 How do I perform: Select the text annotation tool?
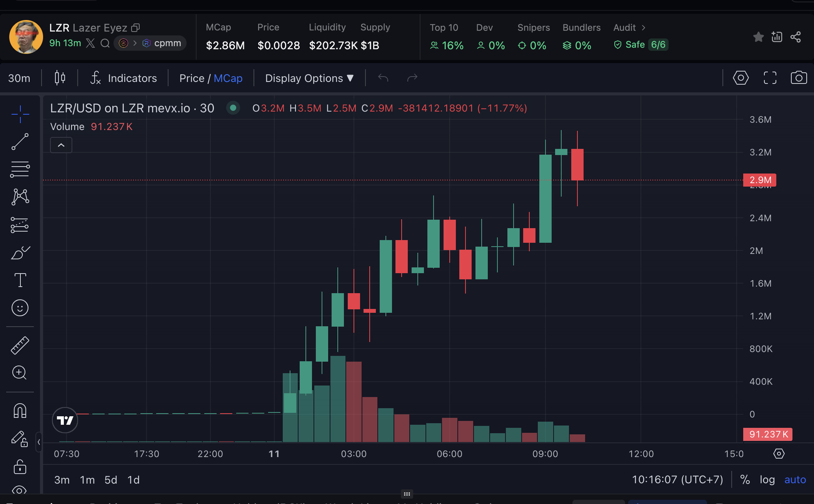[x=20, y=280]
